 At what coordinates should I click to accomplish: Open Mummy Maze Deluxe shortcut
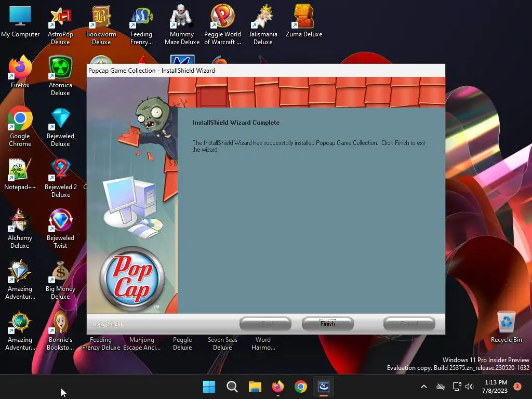click(182, 25)
